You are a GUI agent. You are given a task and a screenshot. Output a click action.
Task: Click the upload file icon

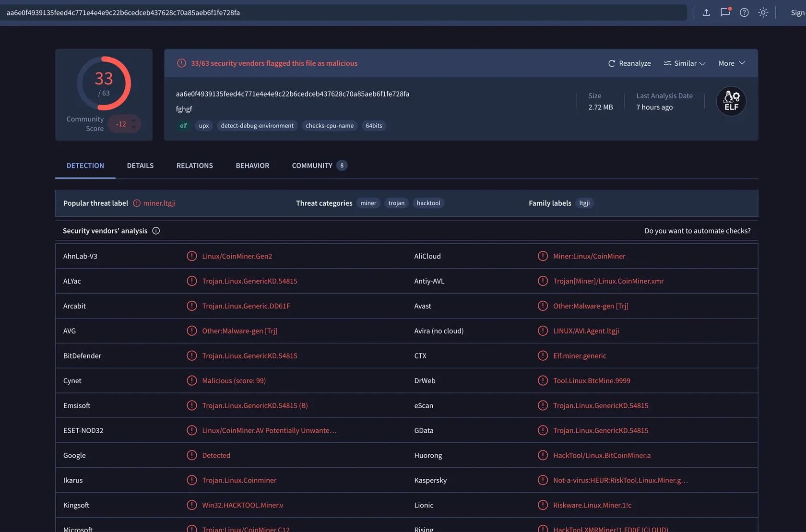point(706,12)
